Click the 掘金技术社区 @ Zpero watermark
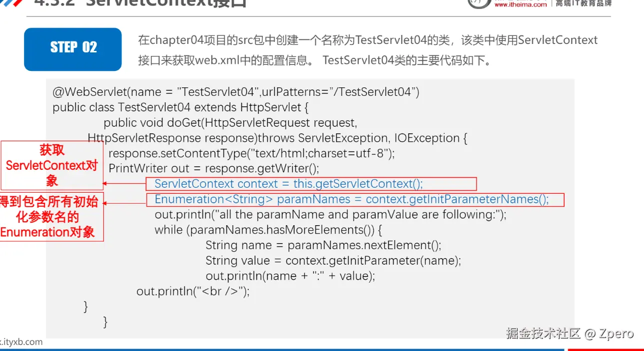Viewport: 644px width, 351px height. 570,334
